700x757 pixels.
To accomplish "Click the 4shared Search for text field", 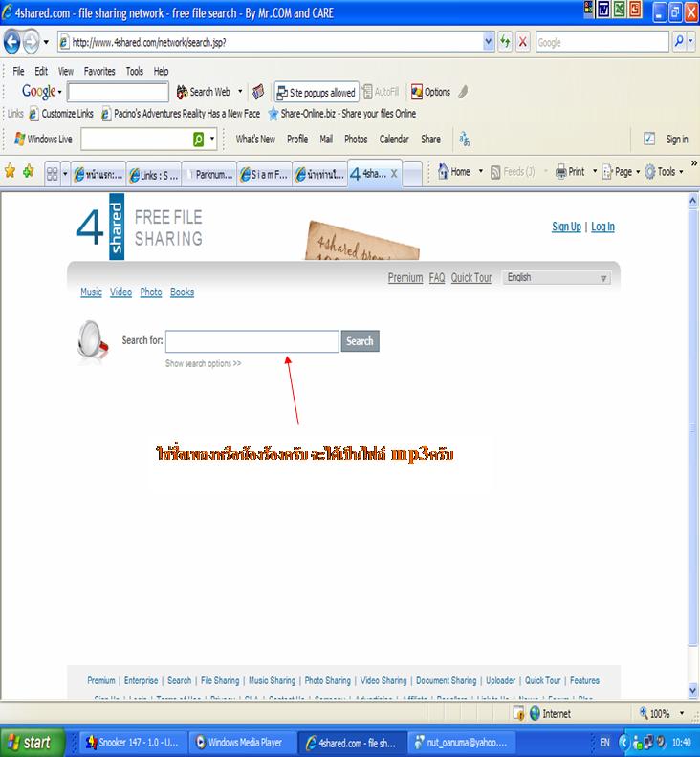I will (x=252, y=341).
